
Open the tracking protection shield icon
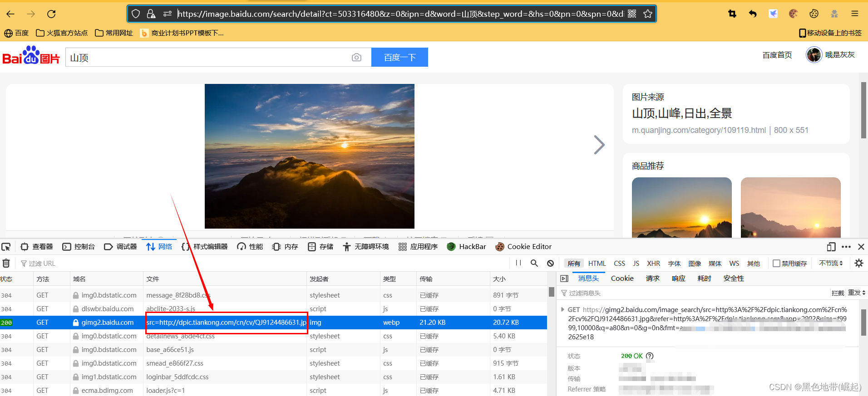pos(136,14)
